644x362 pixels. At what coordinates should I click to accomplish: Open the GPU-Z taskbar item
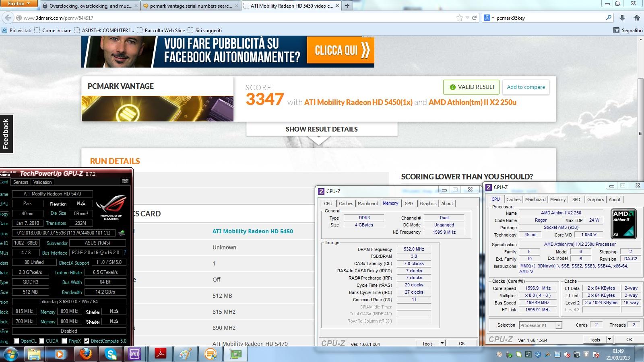(x=236, y=354)
